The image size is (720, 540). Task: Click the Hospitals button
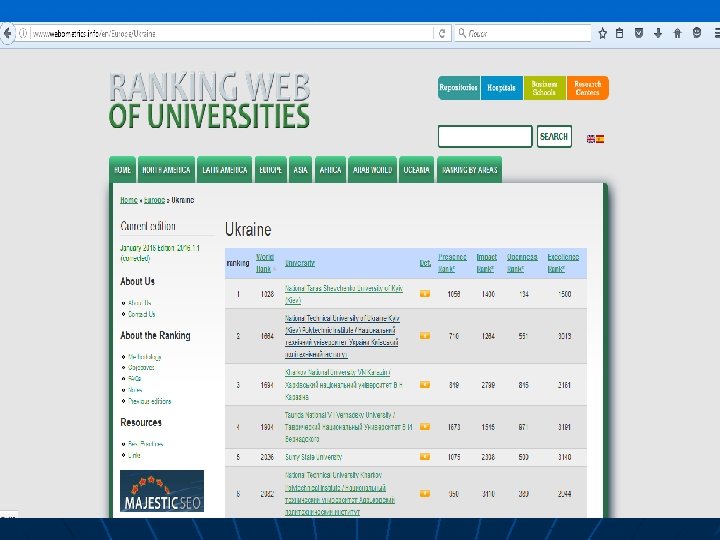coord(501,88)
